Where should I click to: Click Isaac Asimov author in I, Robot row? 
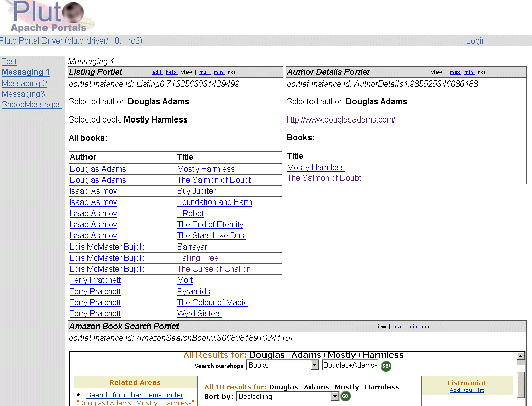[93, 213]
